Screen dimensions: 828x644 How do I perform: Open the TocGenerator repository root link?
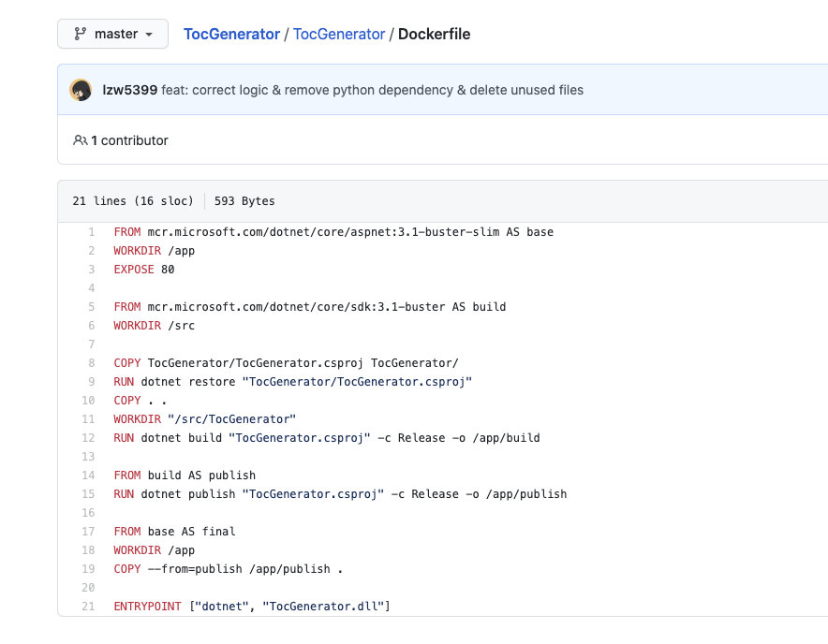[x=231, y=34]
